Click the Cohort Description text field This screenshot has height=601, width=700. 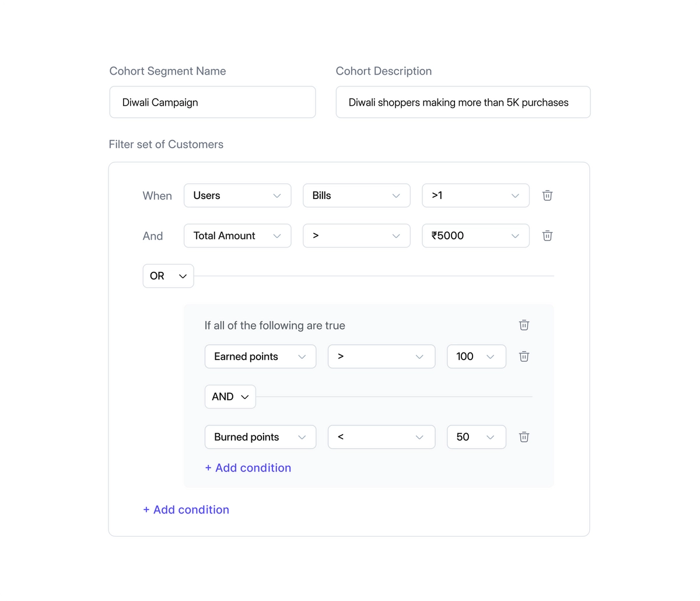(x=463, y=102)
